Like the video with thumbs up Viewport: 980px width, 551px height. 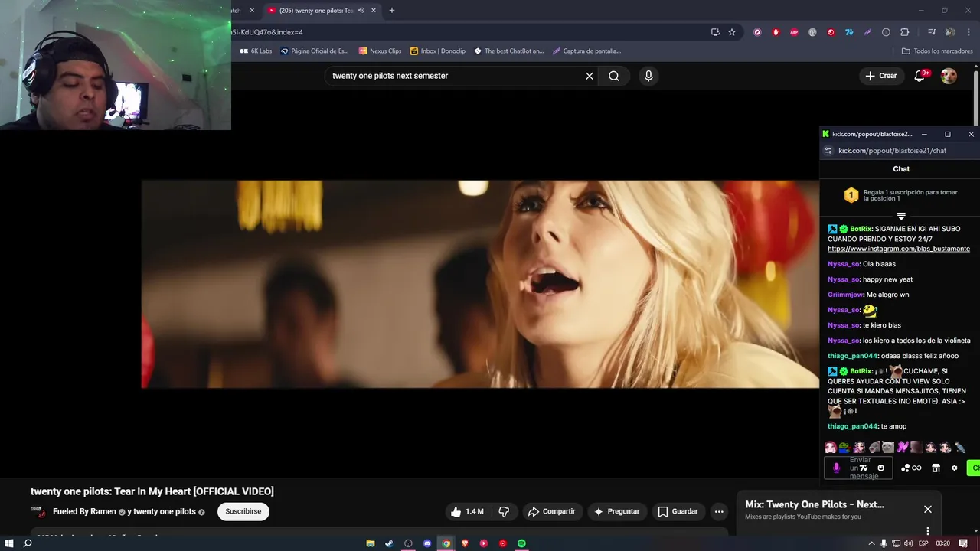[467, 511]
